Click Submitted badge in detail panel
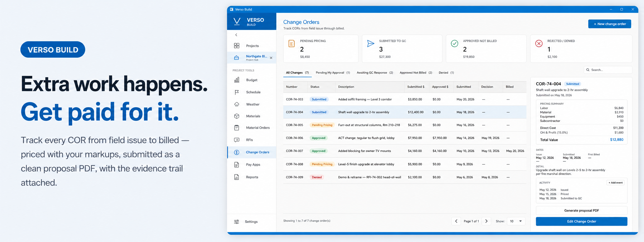The height and width of the screenshot is (242, 644). tap(572, 84)
